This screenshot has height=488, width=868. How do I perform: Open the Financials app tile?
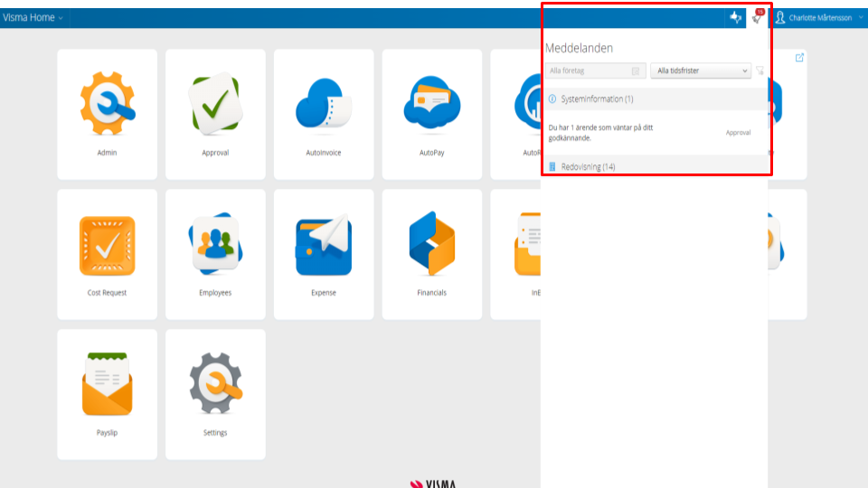(432, 254)
